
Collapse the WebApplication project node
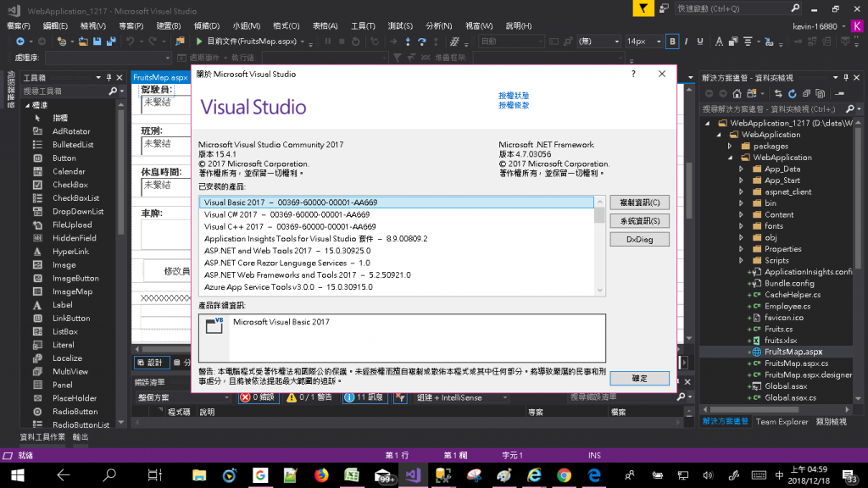coord(730,158)
